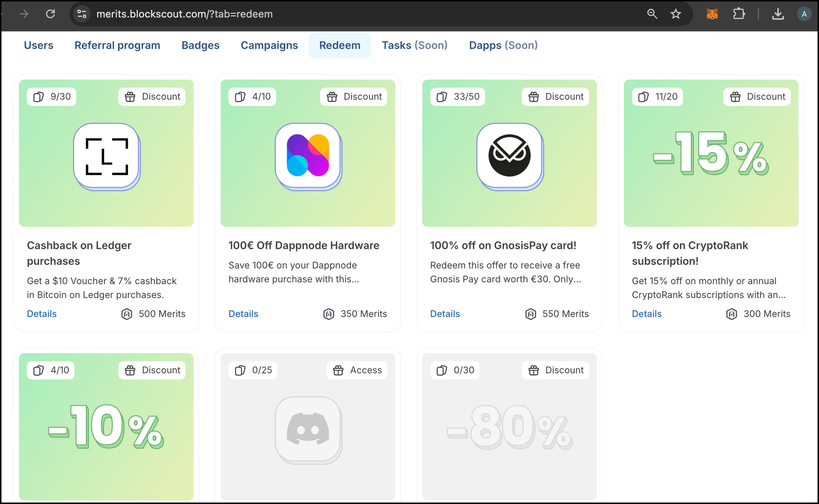Open the browser profile avatar A
Screen dimensions: 819x504
coord(804,14)
